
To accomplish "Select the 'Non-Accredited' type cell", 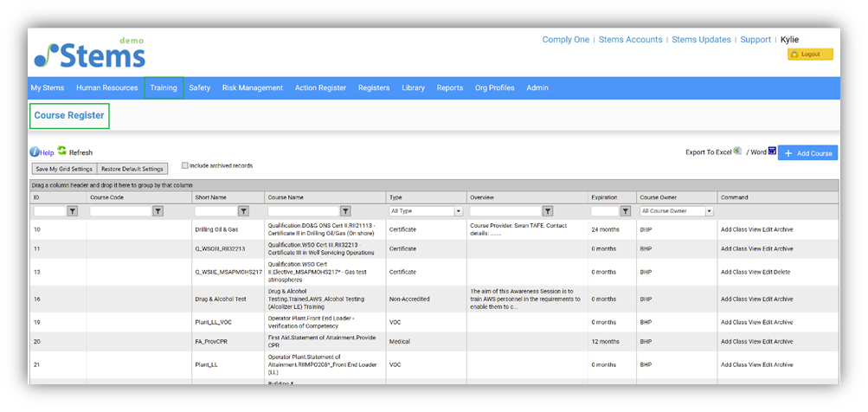I will pyautogui.click(x=409, y=299).
